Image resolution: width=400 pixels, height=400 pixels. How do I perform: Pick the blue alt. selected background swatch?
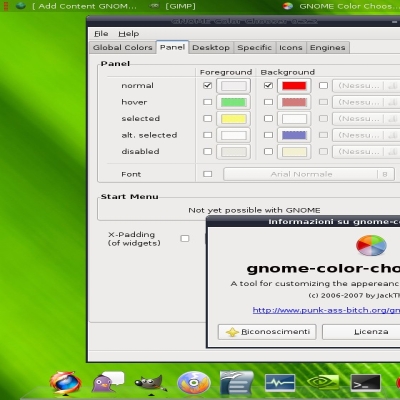click(294, 135)
